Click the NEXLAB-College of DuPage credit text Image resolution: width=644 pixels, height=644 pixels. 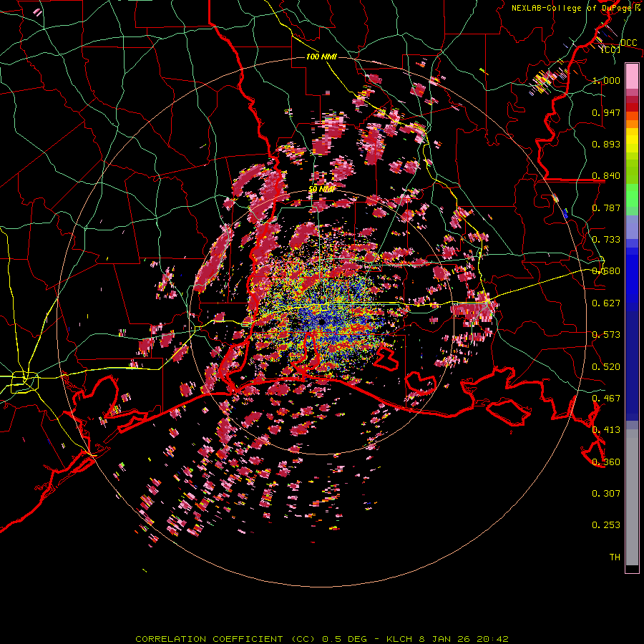coord(571,8)
